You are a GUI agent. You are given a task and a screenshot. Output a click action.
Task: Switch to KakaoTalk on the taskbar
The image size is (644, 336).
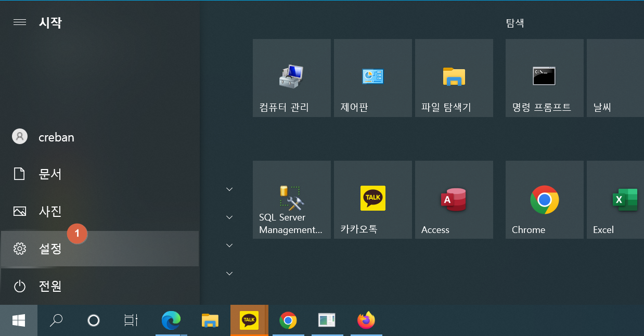[249, 320]
